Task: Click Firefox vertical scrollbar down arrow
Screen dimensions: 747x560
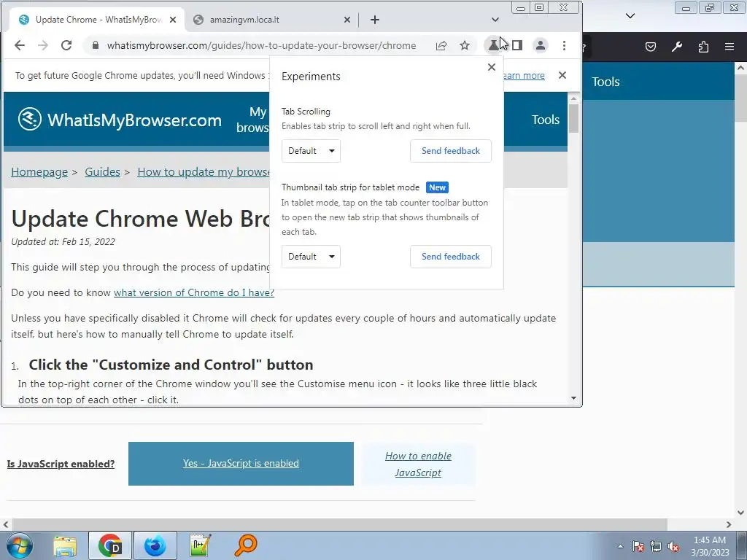Action: point(741,513)
